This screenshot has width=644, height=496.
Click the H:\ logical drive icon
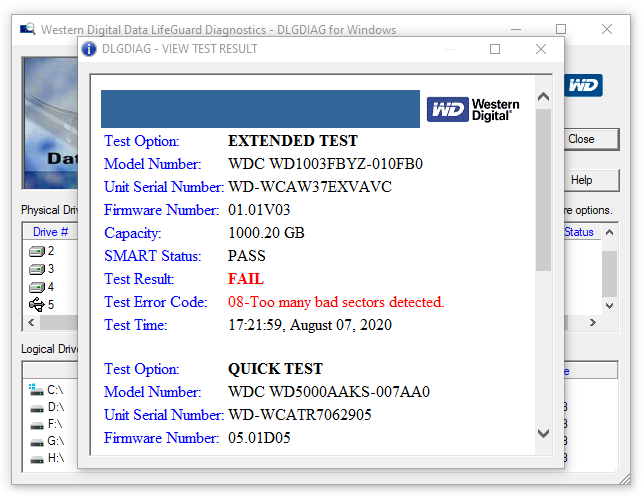point(37,459)
